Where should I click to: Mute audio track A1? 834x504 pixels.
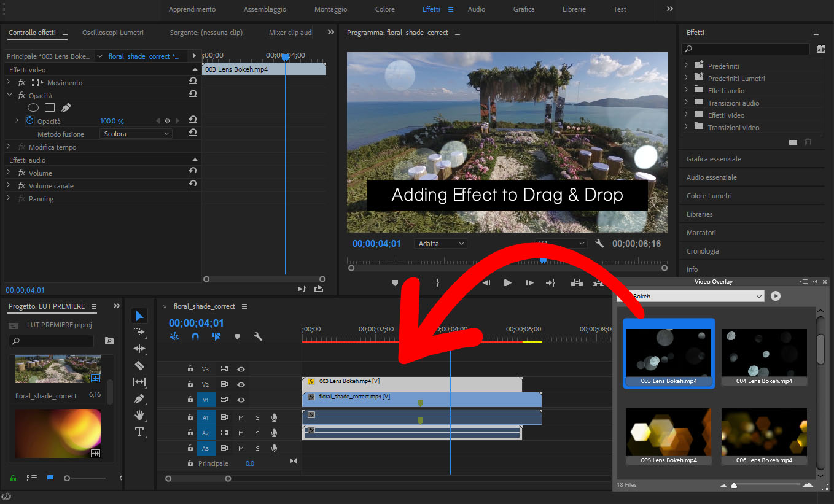pyautogui.click(x=241, y=417)
